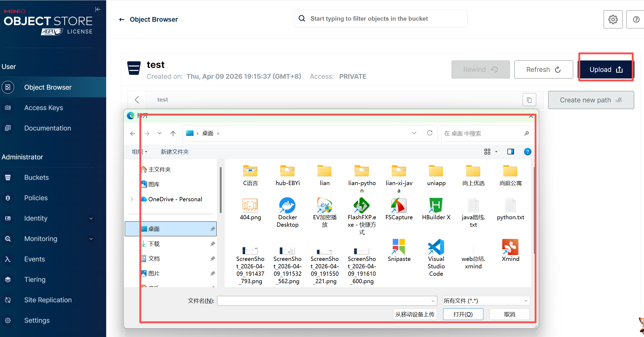Select the Visual Studio Code shortcut
This screenshot has width=644, height=337.
436,247
